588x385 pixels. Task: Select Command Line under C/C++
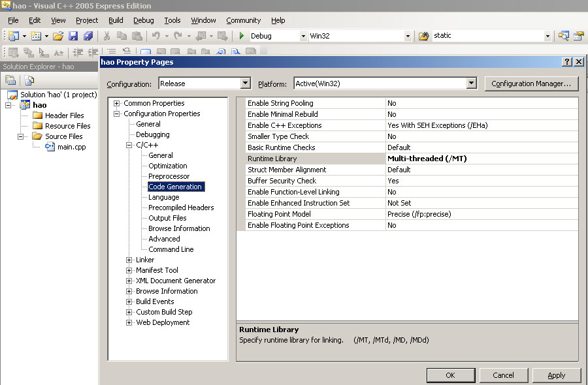coord(171,249)
